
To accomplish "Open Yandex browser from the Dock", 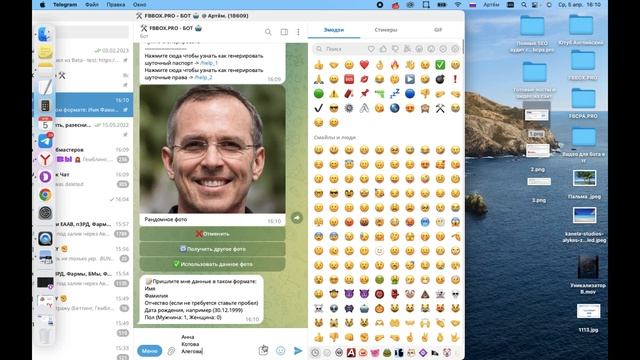I will 45,159.
